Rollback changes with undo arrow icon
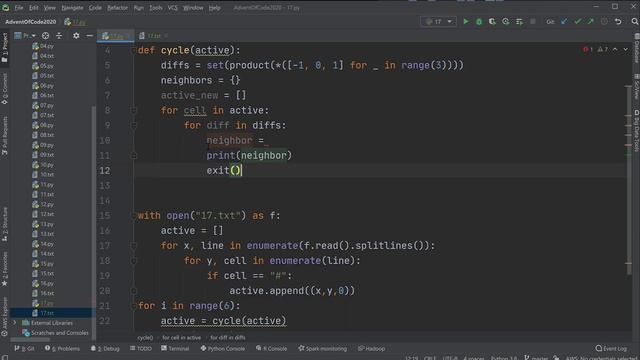 618,22
